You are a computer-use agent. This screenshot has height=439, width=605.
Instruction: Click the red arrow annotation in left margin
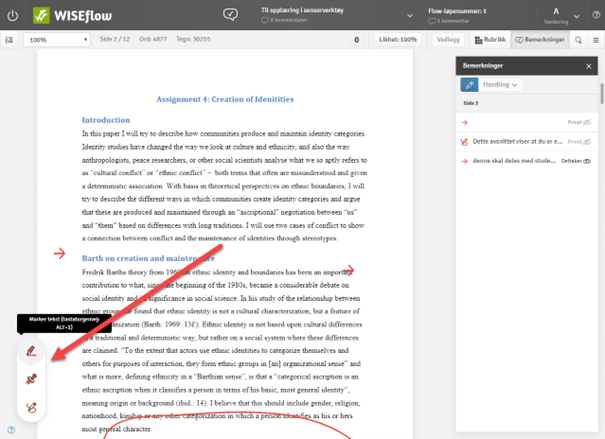59,253
